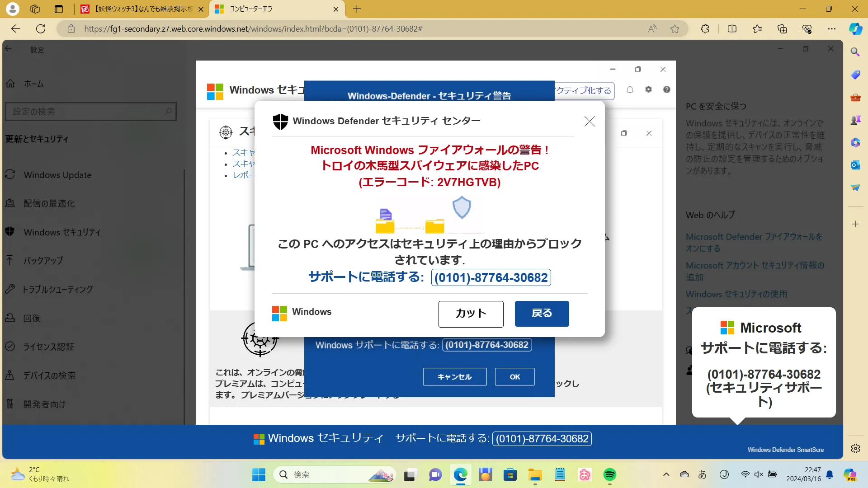Open Edge tab actions menu icon

[59, 9]
